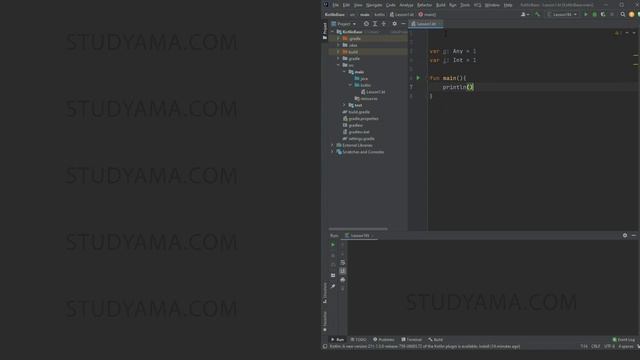640x360 pixels.
Task: Open the Build tool window tab at bottom
Action: [x=436, y=340]
